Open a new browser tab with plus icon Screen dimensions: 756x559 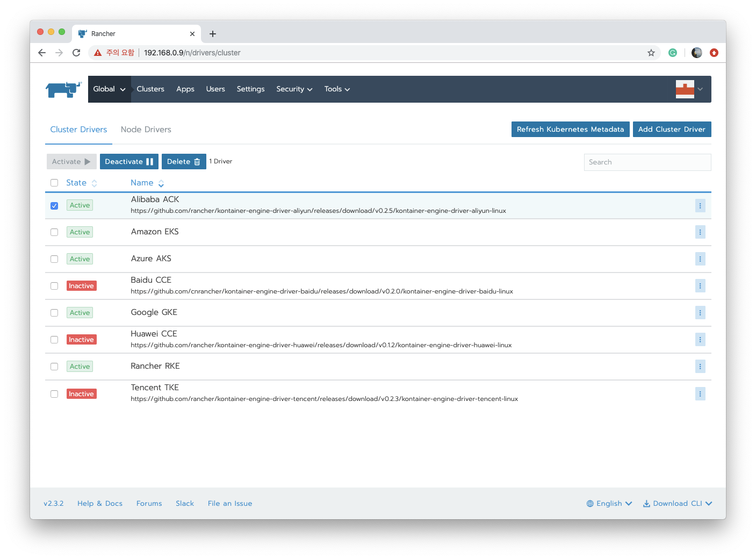click(213, 34)
